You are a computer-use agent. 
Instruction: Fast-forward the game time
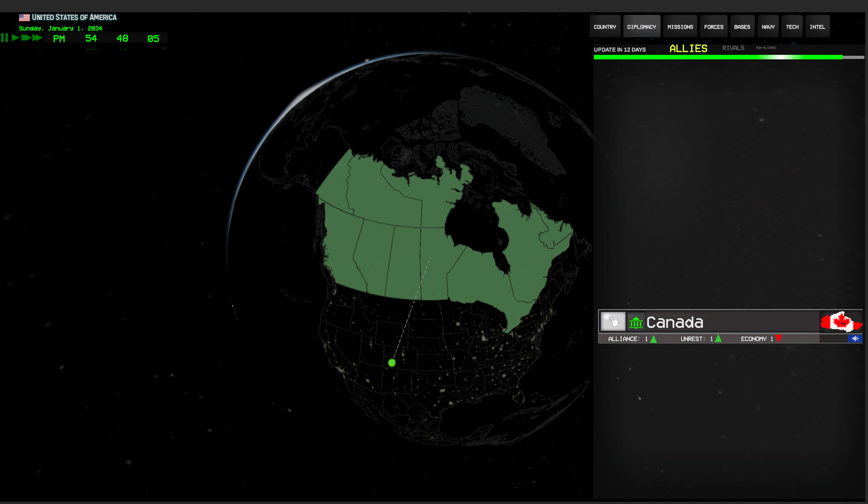(x=25, y=38)
